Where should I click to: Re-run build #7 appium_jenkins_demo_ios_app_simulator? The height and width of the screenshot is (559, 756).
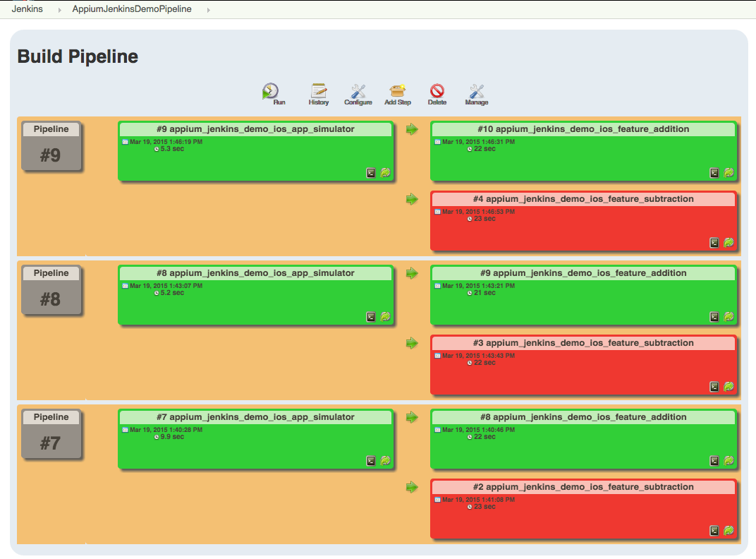pos(386,461)
